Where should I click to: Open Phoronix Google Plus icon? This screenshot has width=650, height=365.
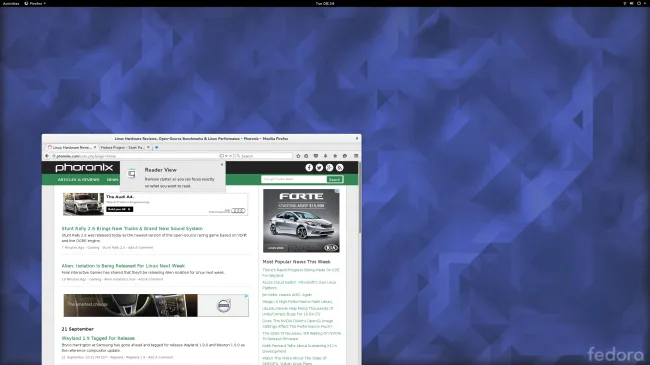coord(329,168)
